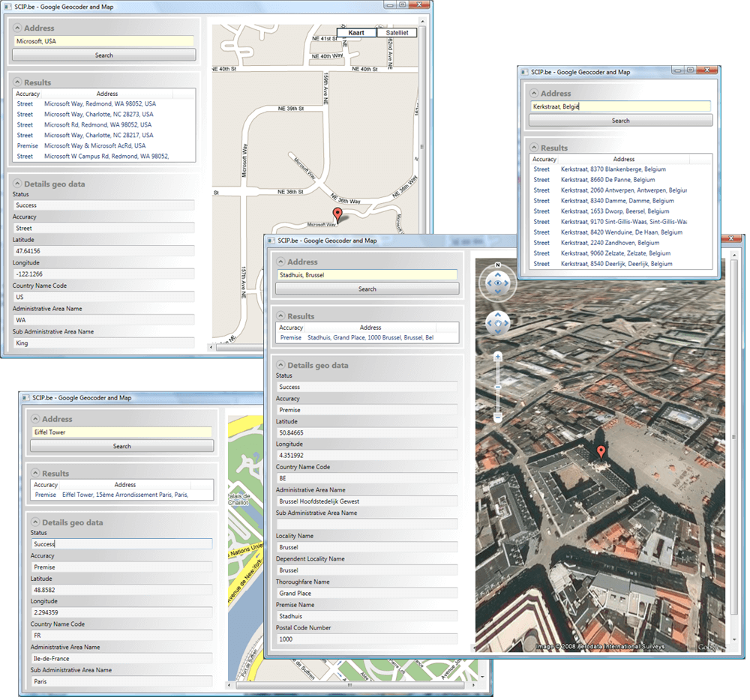Pan up with the hand joystick arrow
Image resolution: width=750 pixels, height=700 pixels.
pos(498,316)
